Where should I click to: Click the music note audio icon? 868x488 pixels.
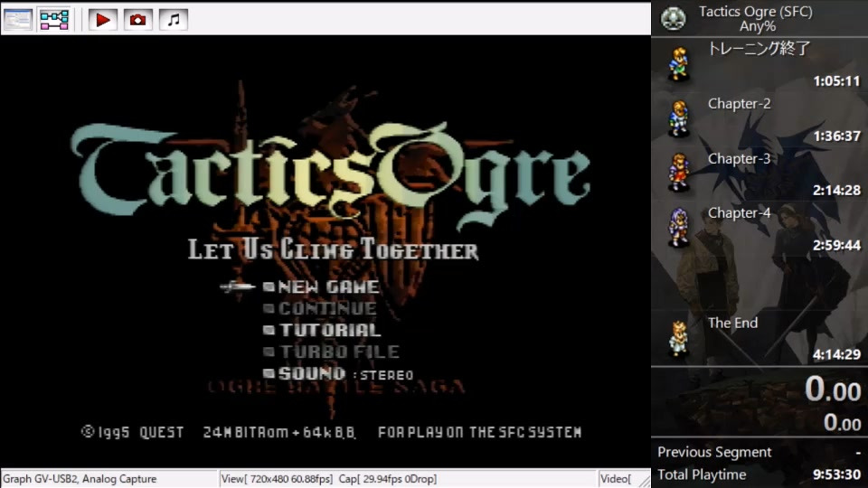pos(174,20)
